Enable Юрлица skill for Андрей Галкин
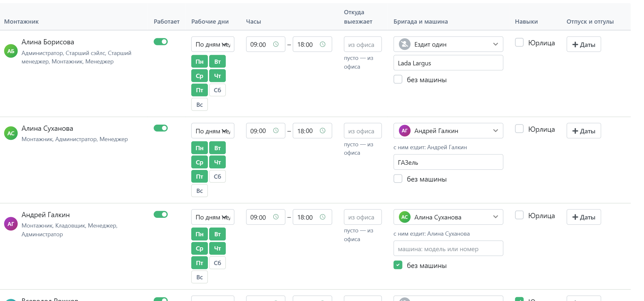This screenshot has width=644, height=301. point(519,215)
